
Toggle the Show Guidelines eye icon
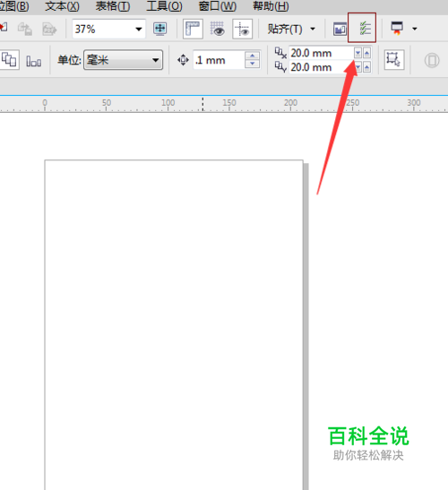[242, 29]
